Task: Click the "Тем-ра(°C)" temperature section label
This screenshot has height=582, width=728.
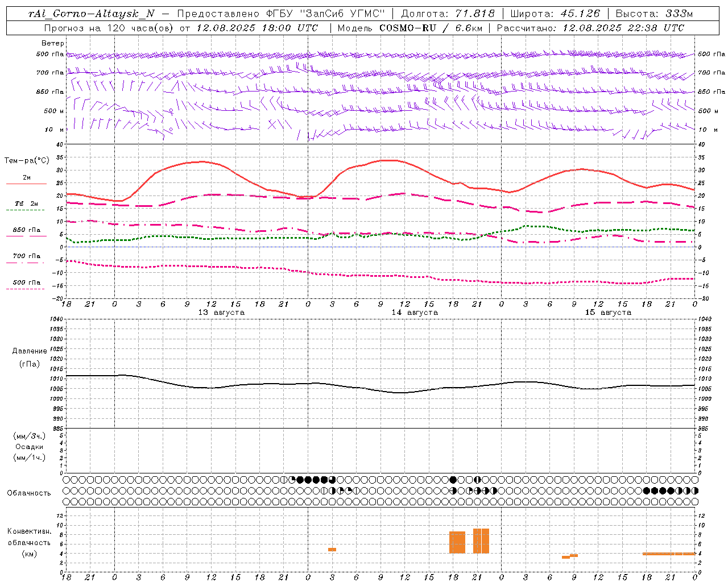Action: [27, 161]
